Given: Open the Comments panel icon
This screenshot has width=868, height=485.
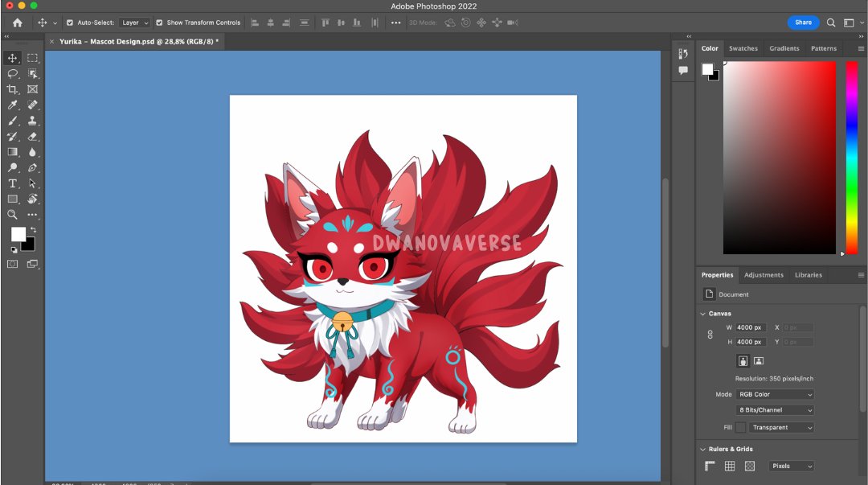Looking at the screenshot, I should point(683,71).
